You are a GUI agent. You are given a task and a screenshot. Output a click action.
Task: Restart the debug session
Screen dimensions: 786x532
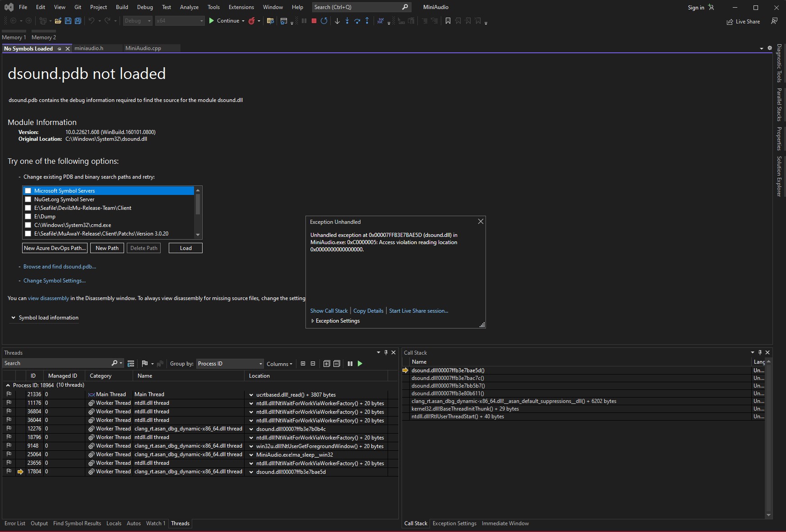coord(324,21)
